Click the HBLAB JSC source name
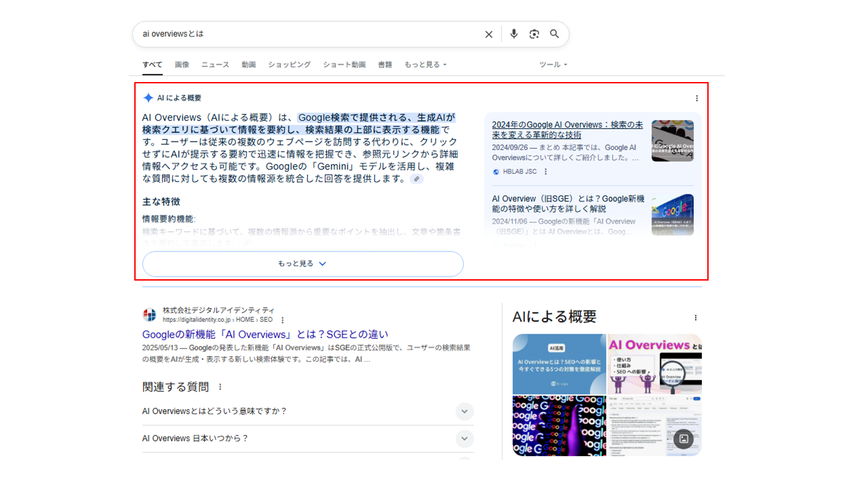The image size is (868, 488). (x=519, y=172)
